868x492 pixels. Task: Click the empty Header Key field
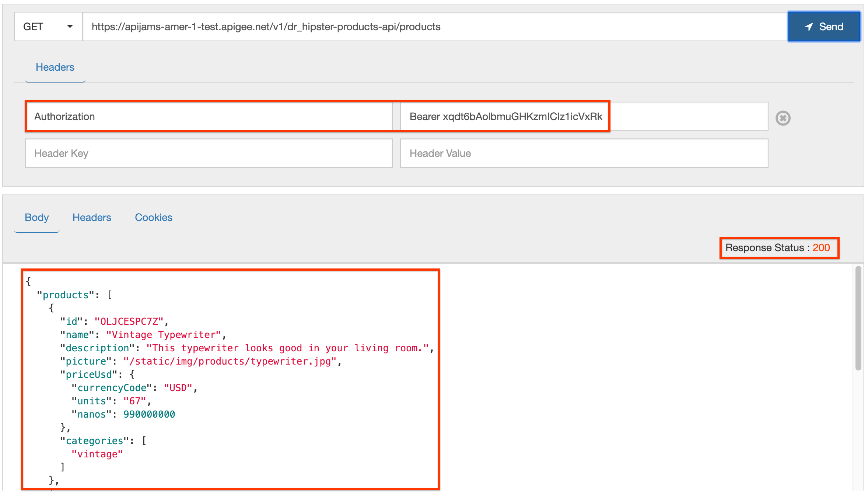[209, 153]
